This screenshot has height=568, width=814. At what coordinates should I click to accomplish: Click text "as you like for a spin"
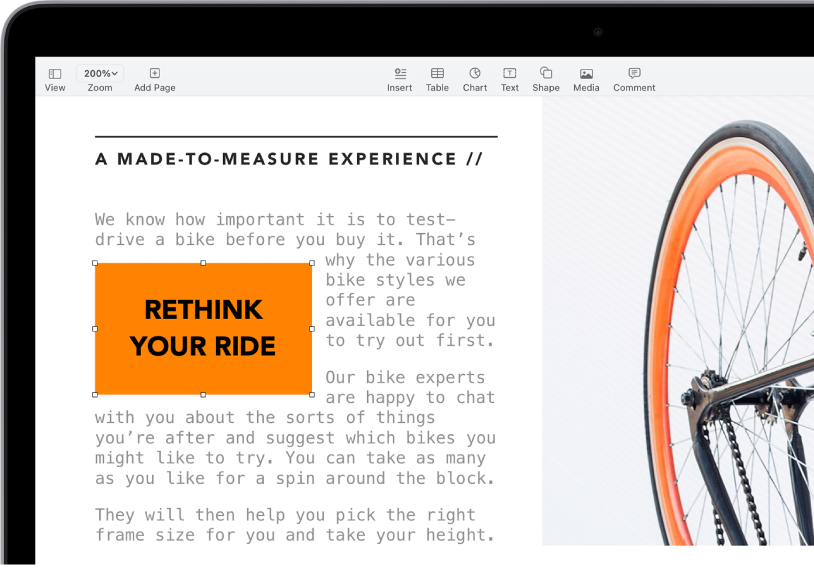[x=205, y=478]
